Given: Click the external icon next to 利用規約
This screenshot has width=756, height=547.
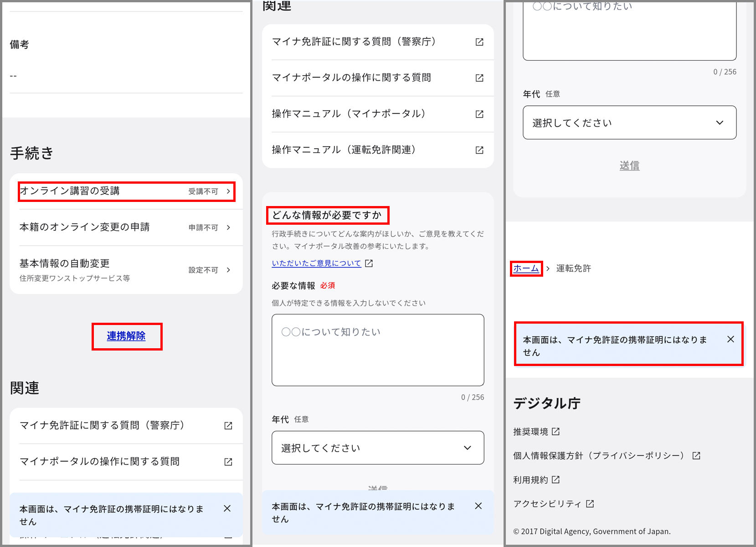Looking at the screenshot, I should (555, 480).
